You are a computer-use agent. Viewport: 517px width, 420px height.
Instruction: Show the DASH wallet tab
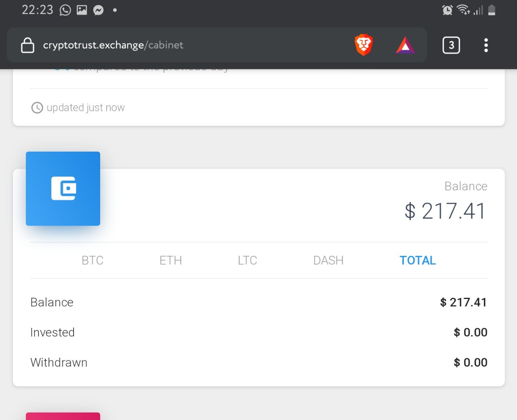[328, 261]
